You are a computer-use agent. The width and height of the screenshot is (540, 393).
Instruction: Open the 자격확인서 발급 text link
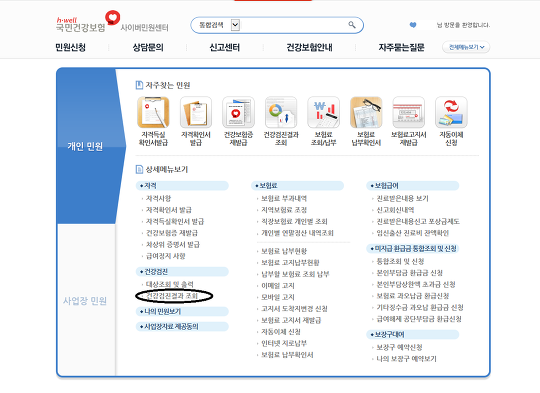pos(169,210)
